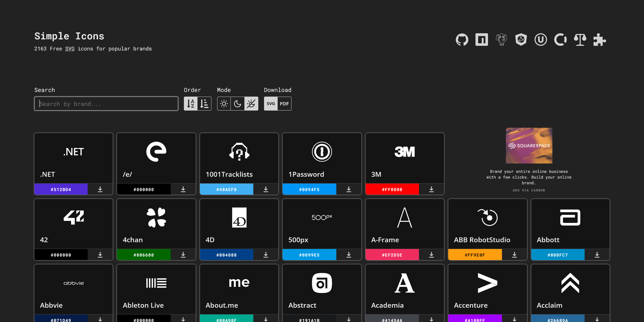Switch to light mode
This screenshot has height=322, width=644.
[224, 104]
